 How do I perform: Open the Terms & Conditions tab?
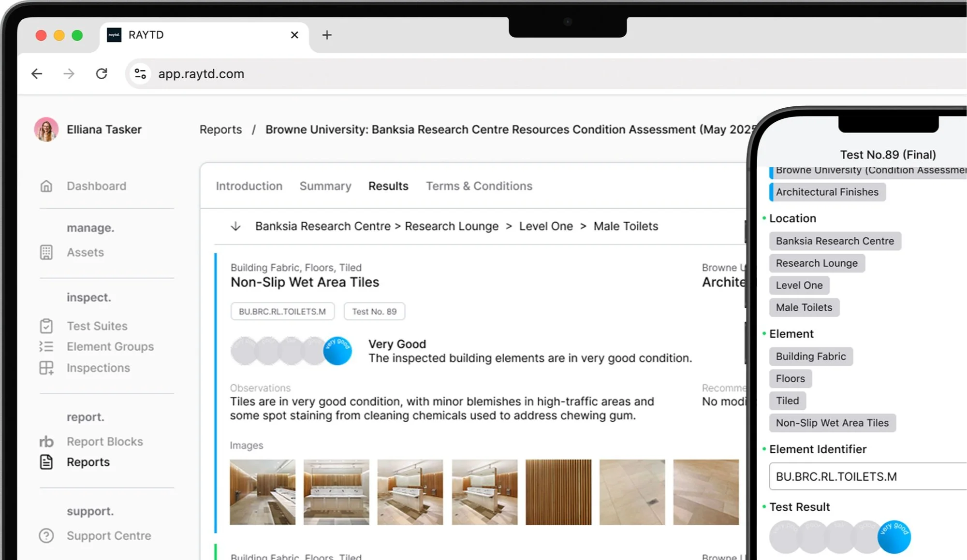479,186
